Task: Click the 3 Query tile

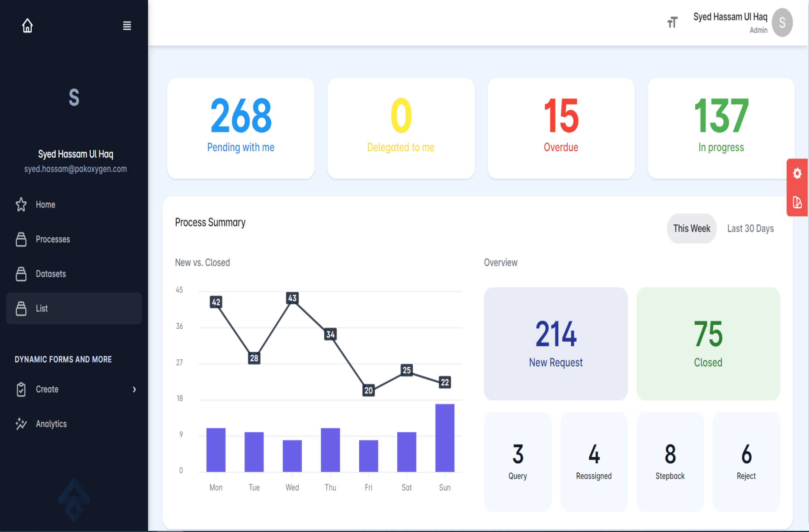Action: point(518,462)
